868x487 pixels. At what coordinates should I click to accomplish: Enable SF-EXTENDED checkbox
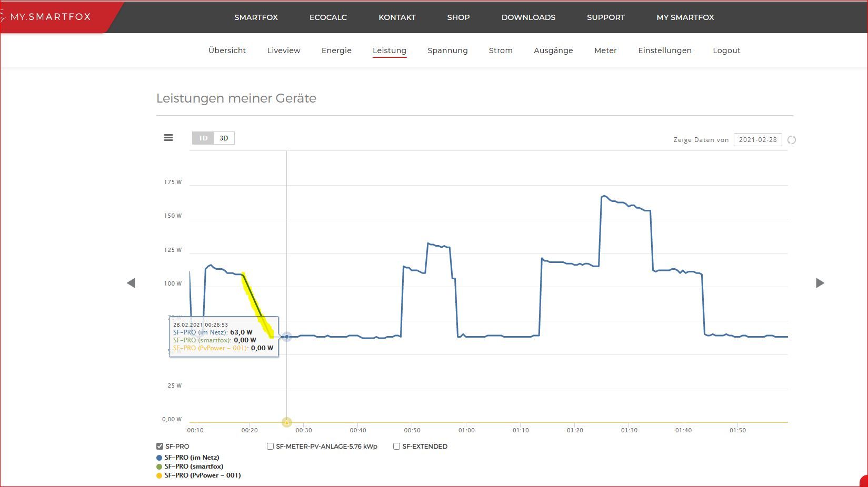coord(396,447)
